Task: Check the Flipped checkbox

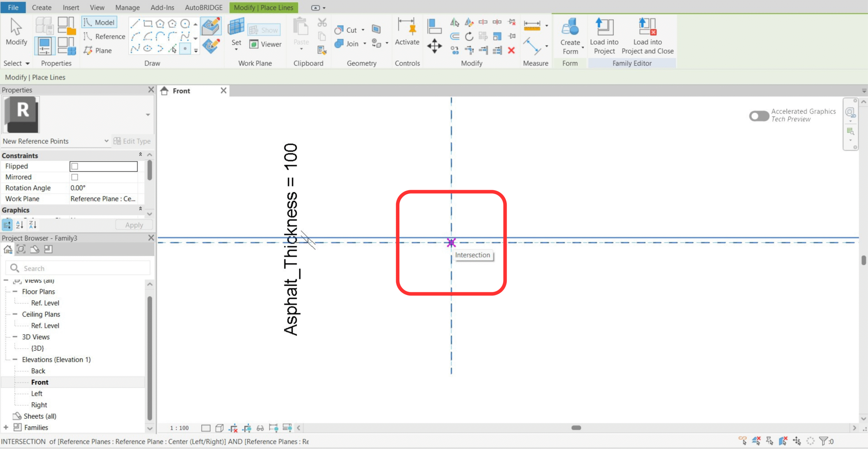Action: [x=75, y=166]
